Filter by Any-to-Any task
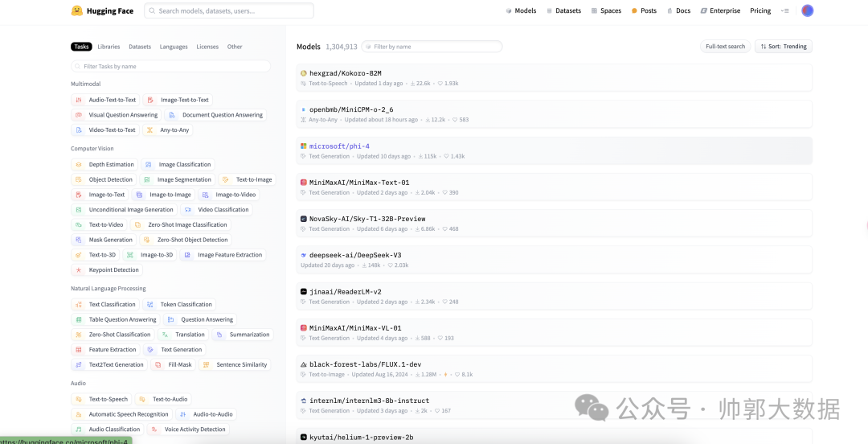 pos(168,129)
